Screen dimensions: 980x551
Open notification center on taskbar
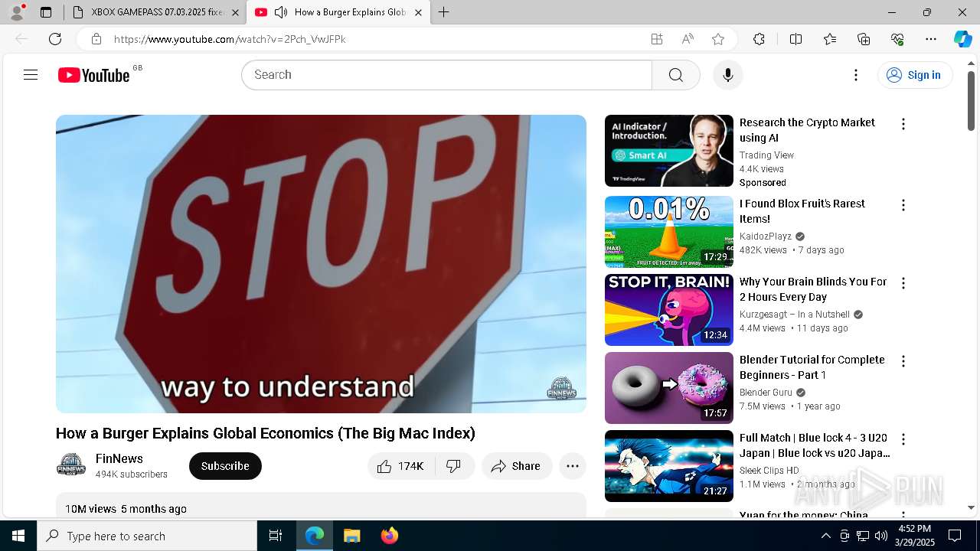point(955,536)
